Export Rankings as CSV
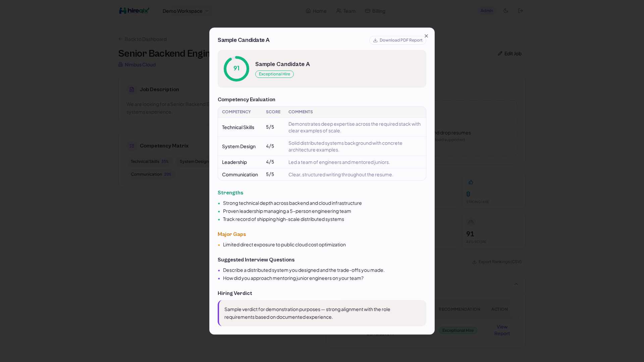The width and height of the screenshot is (644, 362). pyautogui.click(x=497, y=262)
